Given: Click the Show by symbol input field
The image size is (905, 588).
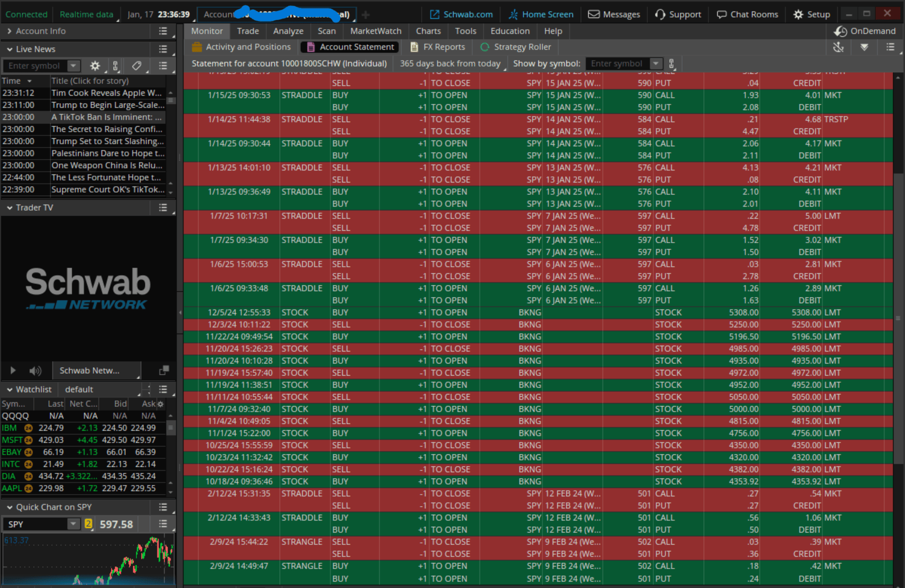Looking at the screenshot, I should 617,64.
